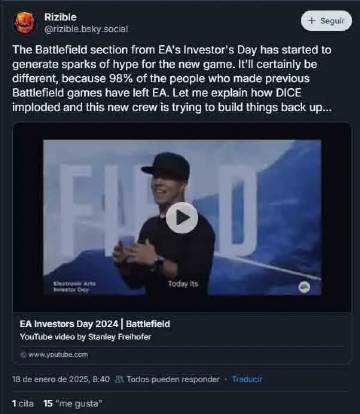Click the globe icon beside www.youtube.com
The image size is (360, 414).
23,355
